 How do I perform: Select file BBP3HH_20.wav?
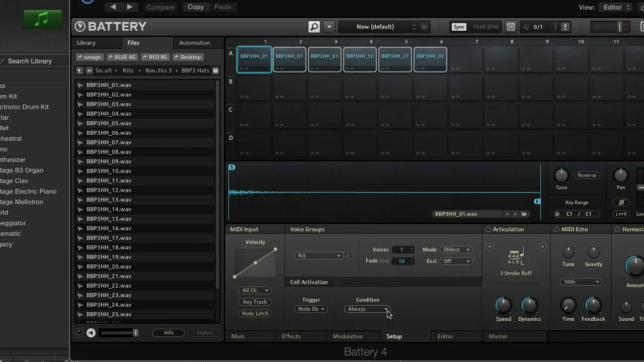click(x=145, y=266)
